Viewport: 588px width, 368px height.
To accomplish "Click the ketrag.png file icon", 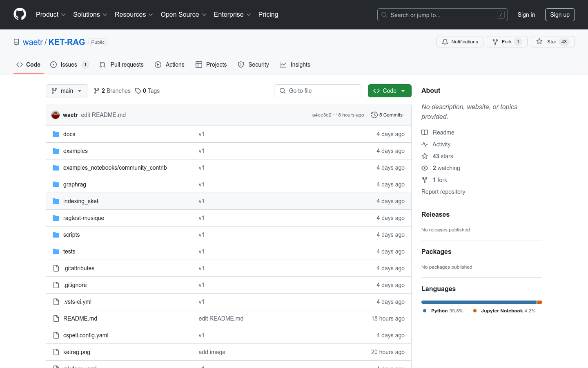I will coord(56,352).
